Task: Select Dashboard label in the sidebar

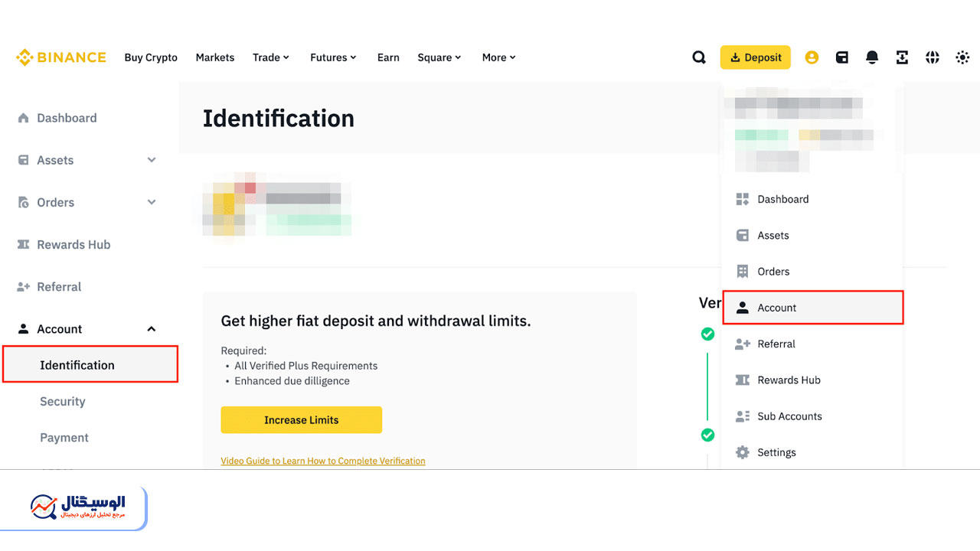Action: (x=67, y=118)
